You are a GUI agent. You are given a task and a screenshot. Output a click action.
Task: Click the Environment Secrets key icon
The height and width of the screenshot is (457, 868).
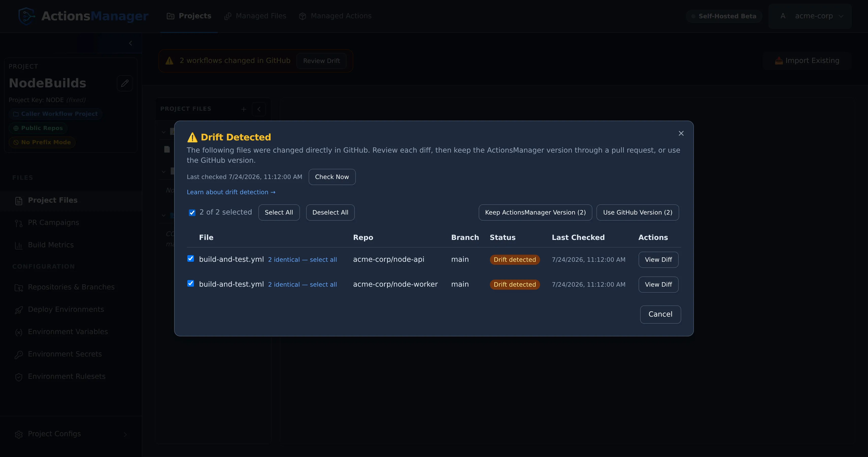[x=19, y=354]
